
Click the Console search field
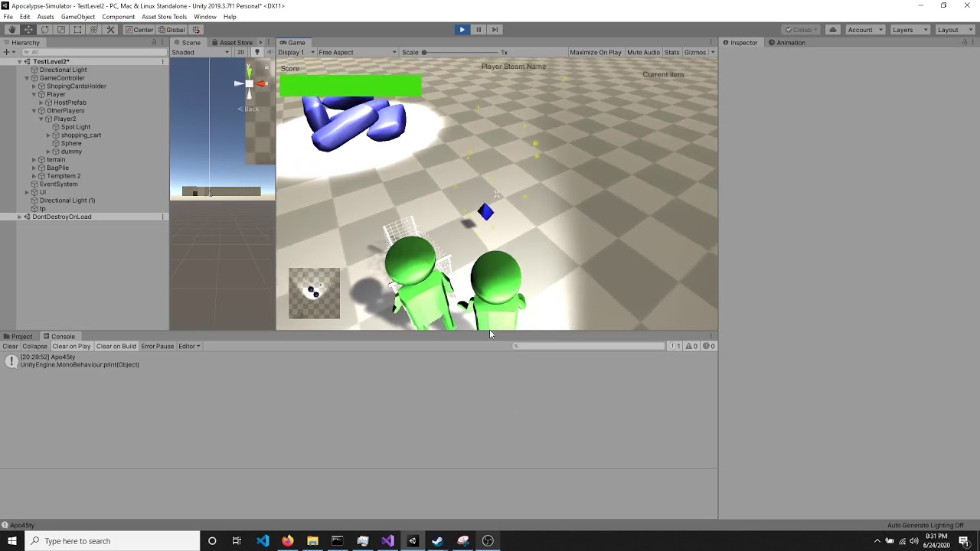click(x=590, y=346)
